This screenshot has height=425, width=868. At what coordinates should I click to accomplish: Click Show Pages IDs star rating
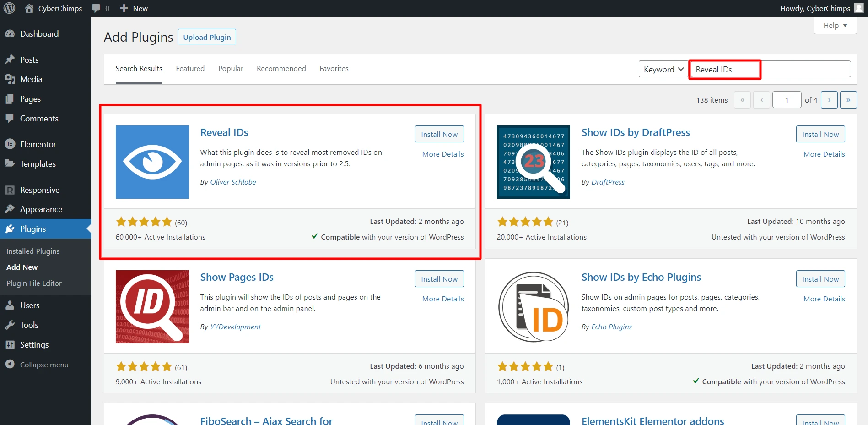pyautogui.click(x=144, y=367)
